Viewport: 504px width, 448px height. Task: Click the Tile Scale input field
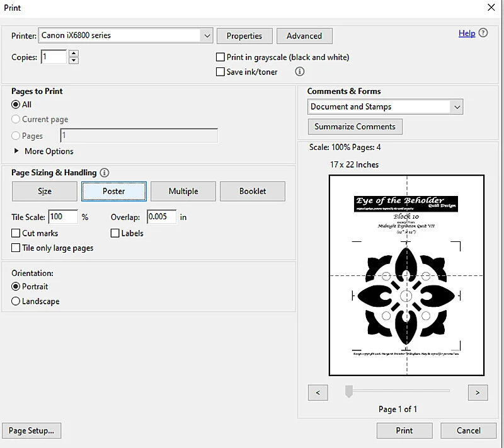point(63,217)
